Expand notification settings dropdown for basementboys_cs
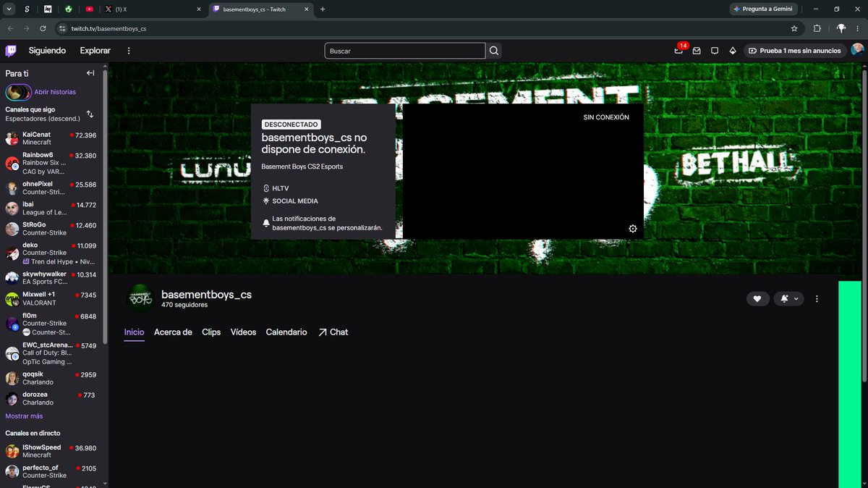Image resolution: width=868 pixels, height=488 pixels. [x=789, y=298]
